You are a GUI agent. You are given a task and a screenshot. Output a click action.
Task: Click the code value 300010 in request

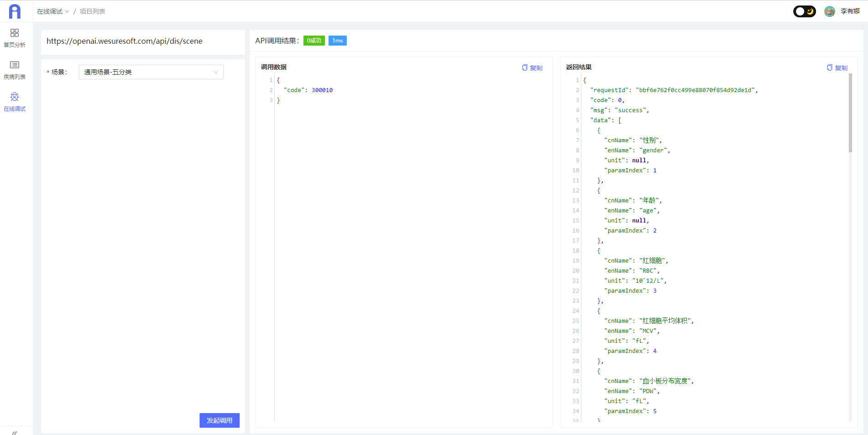(x=322, y=90)
